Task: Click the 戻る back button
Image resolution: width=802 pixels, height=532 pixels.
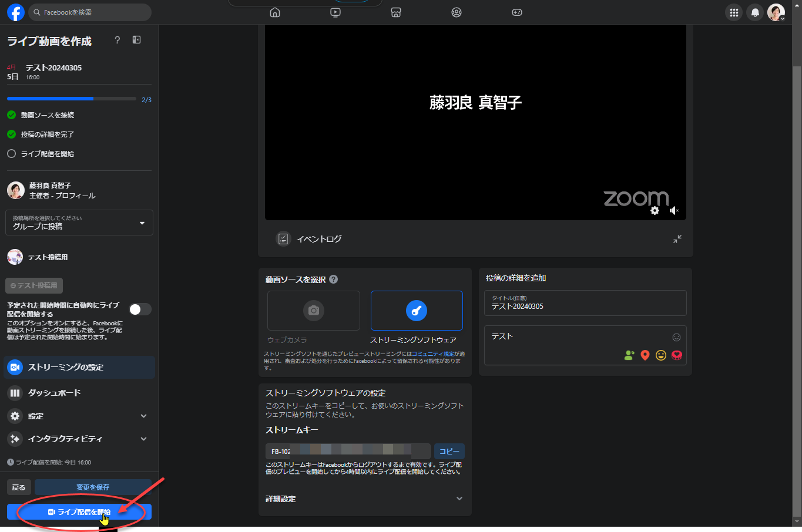Action: coord(19,487)
